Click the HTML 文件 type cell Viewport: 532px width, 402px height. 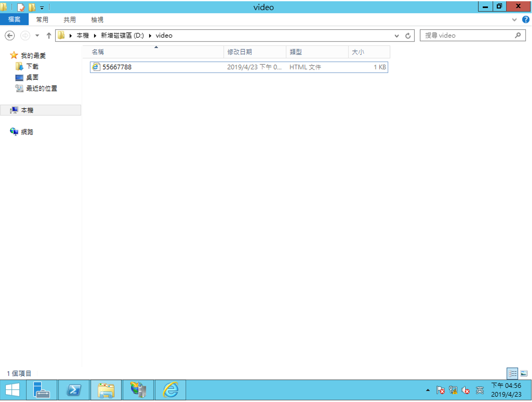305,67
